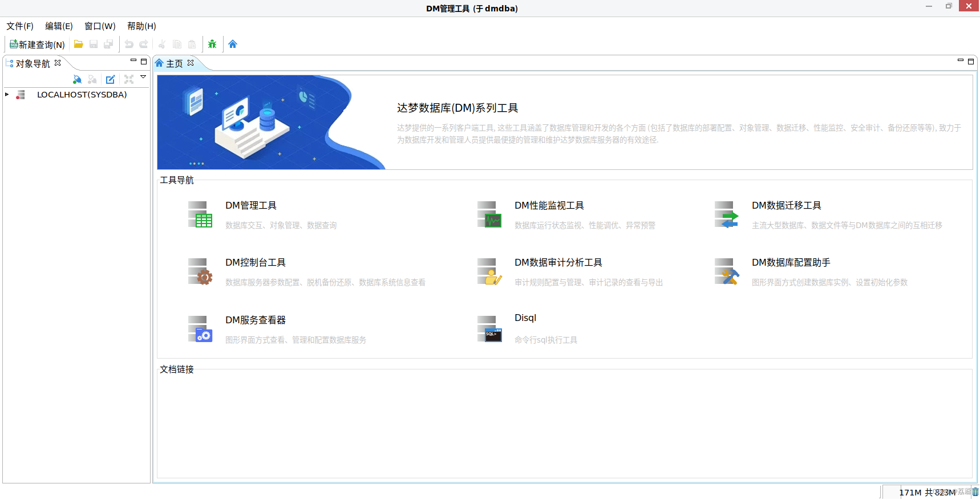980x500 pixels.
Task: Click the collapse all arrows icon
Action: click(129, 79)
